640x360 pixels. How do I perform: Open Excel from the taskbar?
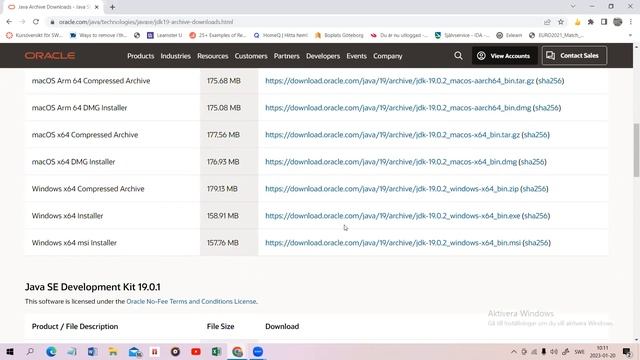coord(216,351)
